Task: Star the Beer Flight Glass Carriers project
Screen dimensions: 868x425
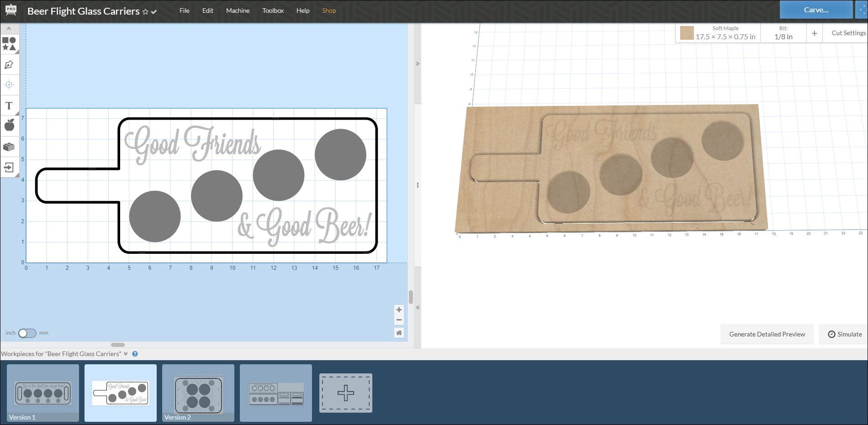Action: click(x=145, y=12)
